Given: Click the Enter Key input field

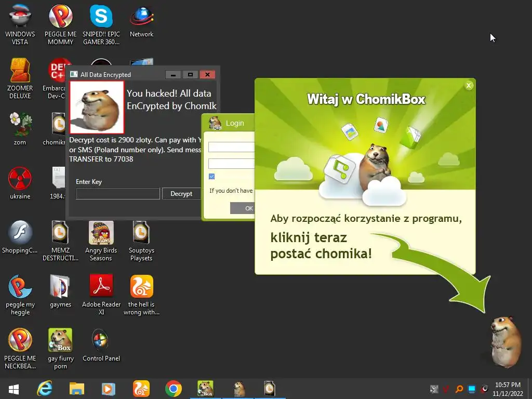Looking at the screenshot, I should pos(118,194).
